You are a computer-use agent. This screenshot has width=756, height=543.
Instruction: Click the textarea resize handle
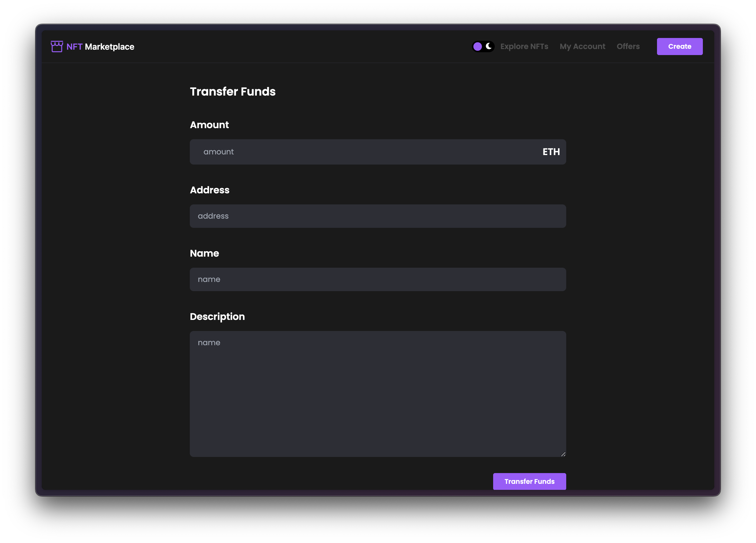click(x=563, y=454)
